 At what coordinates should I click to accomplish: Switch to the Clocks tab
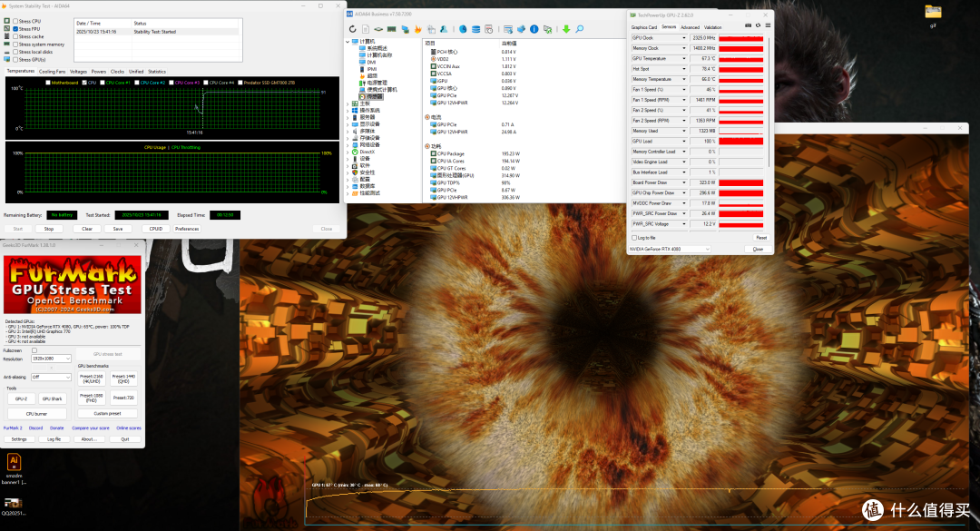(117, 72)
